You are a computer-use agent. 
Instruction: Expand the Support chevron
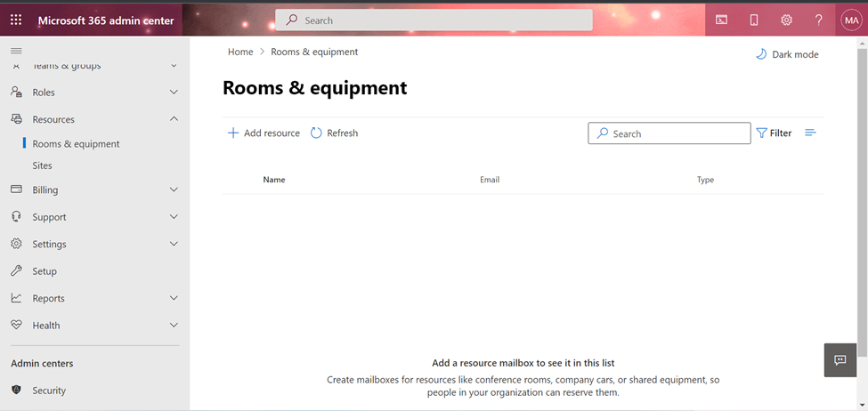tap(174, 217)
